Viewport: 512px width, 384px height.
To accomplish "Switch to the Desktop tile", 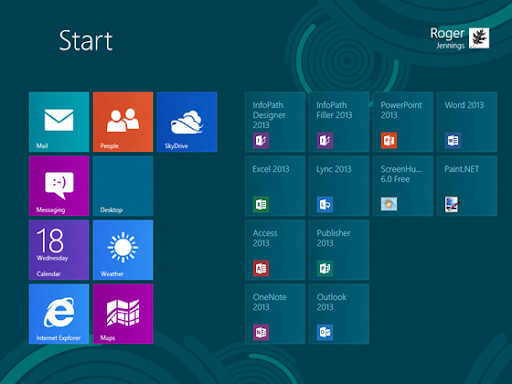I will (x=123, y=186).
